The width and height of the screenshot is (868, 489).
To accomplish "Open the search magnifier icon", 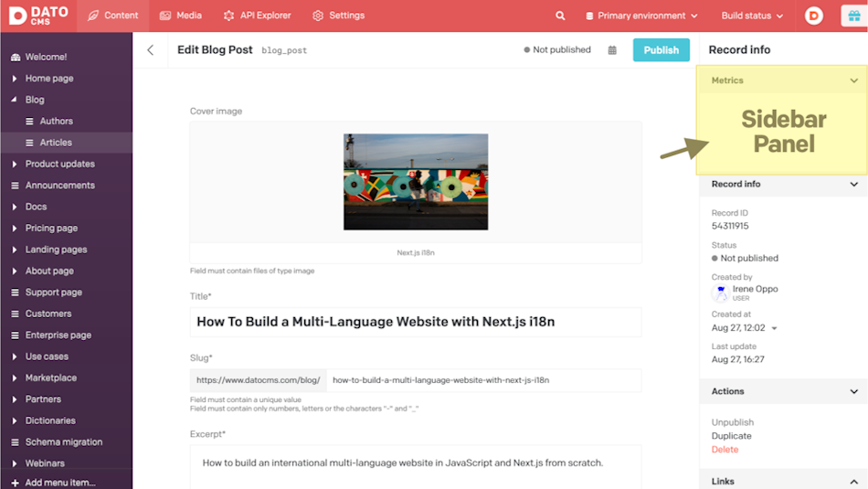I will pyautogui.click(x=560, y=16).
